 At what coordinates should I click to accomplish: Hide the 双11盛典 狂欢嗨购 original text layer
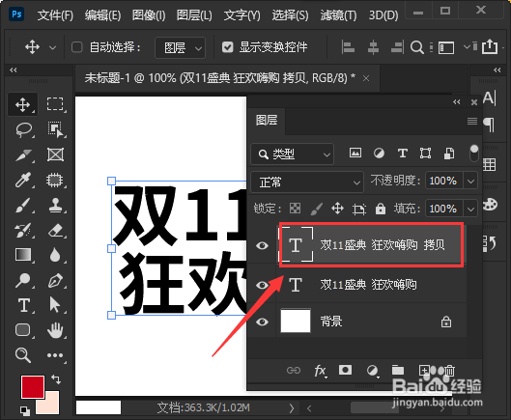coord(263,286)
